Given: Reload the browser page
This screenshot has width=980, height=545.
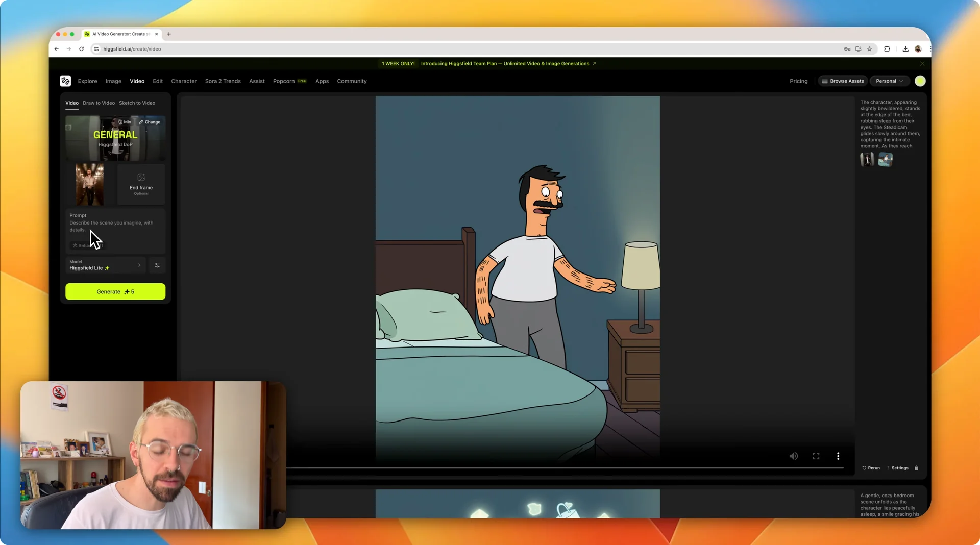Looking at the screenshot, I should click(81, 49).
